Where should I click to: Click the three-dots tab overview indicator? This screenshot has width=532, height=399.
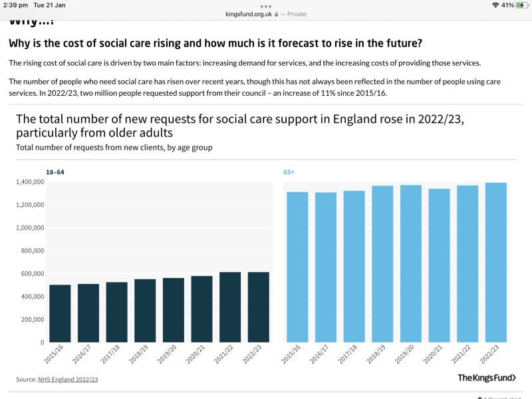pos(265,7)
